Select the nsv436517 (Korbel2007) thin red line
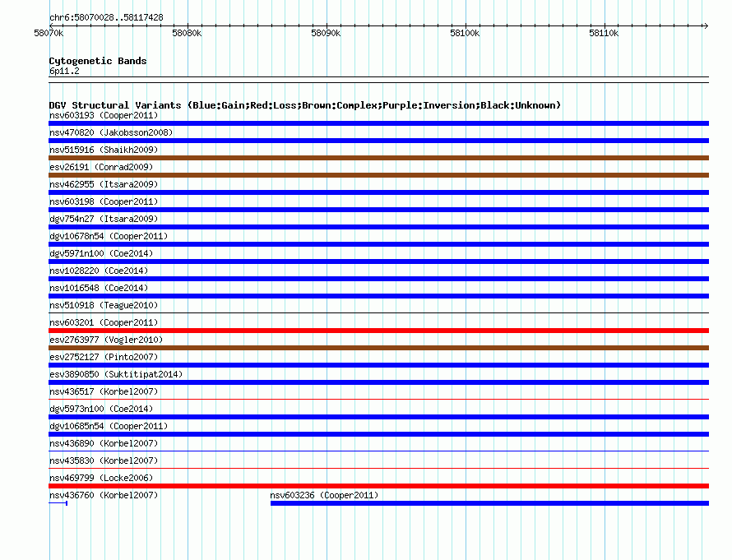 click(378, 399)
